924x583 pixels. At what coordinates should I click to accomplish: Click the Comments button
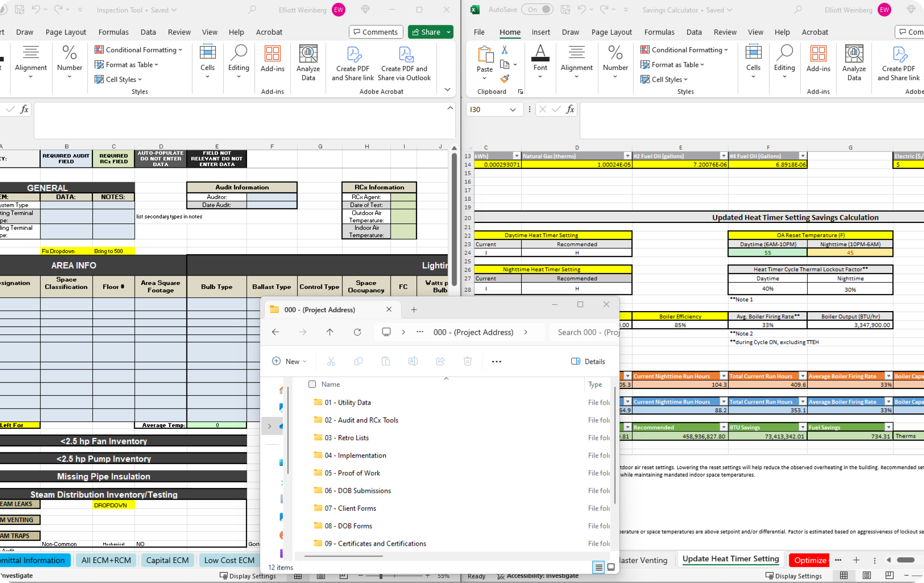click(x=376, y=32)
